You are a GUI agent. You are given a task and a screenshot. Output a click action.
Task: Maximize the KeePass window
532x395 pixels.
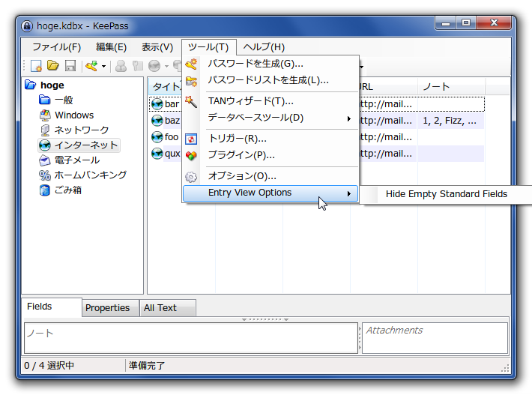(x=466, y=23)
